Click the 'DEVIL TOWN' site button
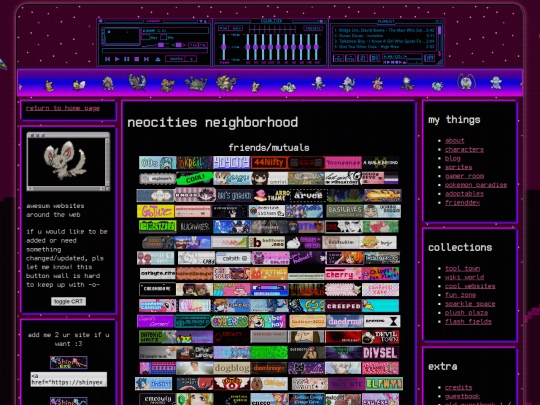540x405 pixels. (381, 337)
